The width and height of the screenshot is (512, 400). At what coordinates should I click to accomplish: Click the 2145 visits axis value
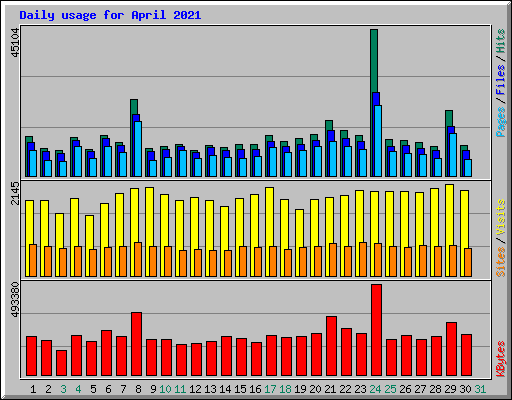[15, 193]
